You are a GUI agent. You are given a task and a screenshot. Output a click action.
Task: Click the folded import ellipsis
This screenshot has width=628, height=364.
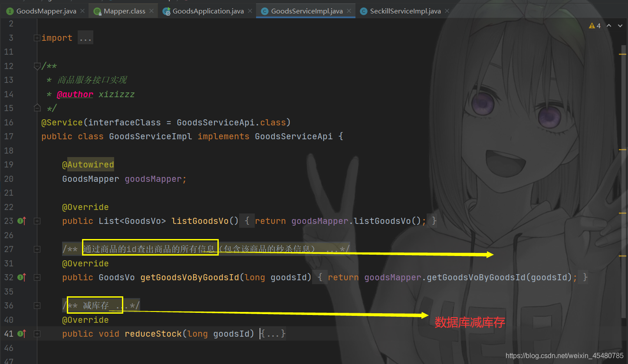(x=85, y=38)
